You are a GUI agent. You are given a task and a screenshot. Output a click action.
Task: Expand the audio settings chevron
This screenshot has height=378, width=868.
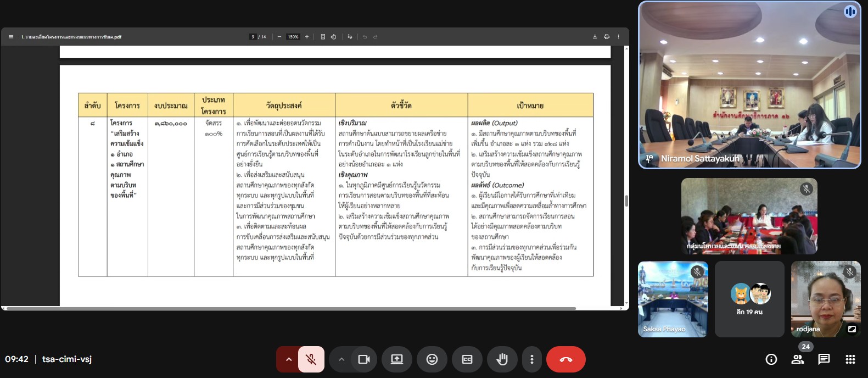288,359
